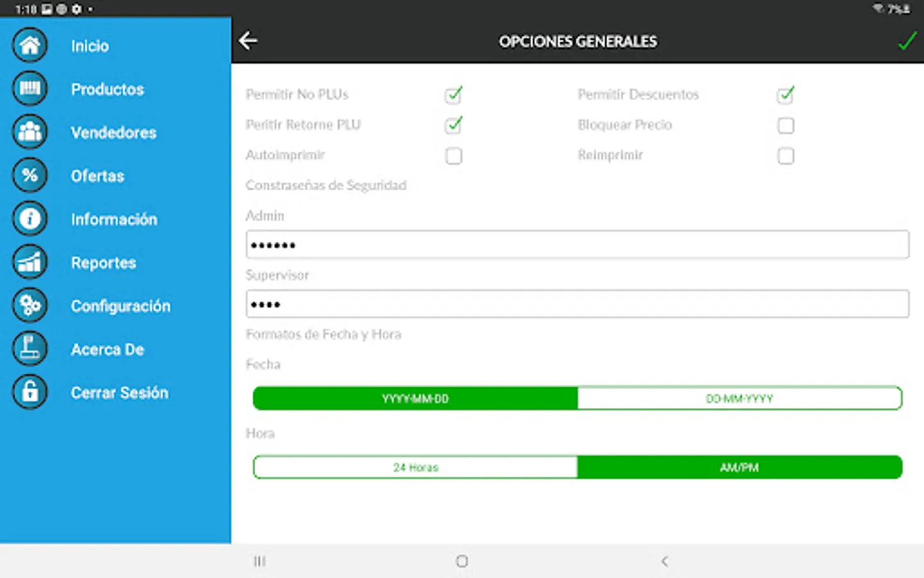Screen dimensions: 924x578
Task: Focus the Supervisor password field
Action: click(x=577, y=304)
